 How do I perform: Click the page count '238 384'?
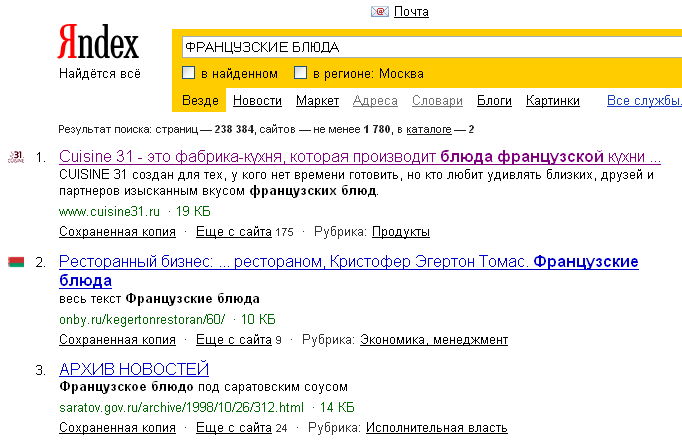coord(234,129)
